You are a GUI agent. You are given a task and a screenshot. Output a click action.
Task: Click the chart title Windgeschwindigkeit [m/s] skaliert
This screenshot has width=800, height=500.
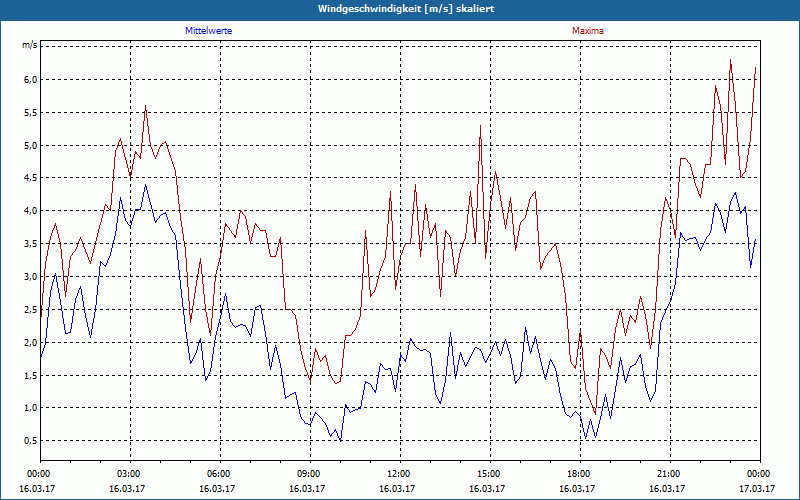point(406,9)
